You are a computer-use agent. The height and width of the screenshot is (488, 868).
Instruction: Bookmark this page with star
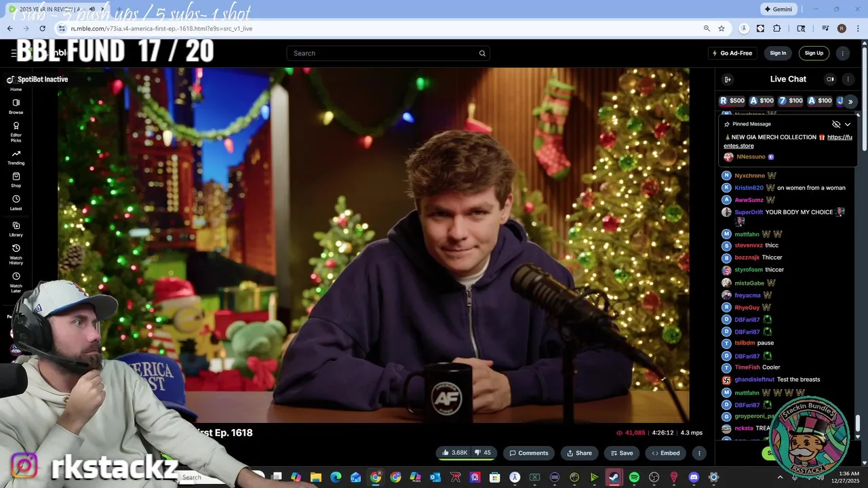tap(722, 28)
